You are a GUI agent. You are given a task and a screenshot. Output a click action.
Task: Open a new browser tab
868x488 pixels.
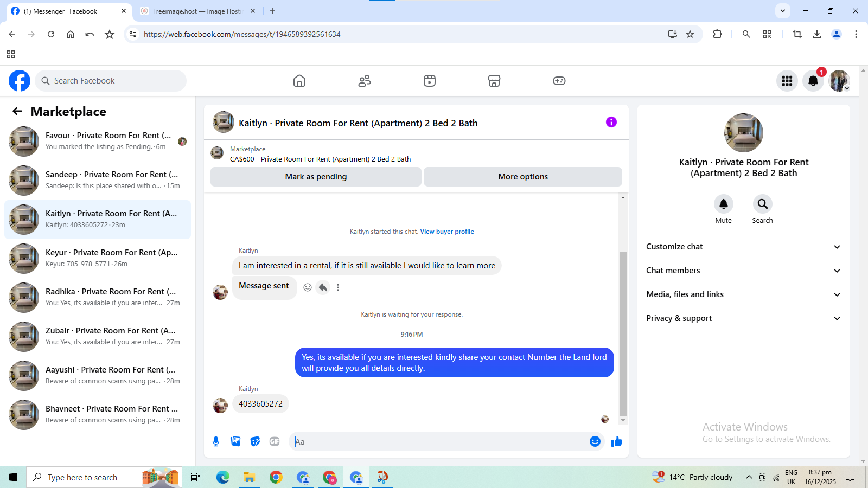tap(272, 11)
